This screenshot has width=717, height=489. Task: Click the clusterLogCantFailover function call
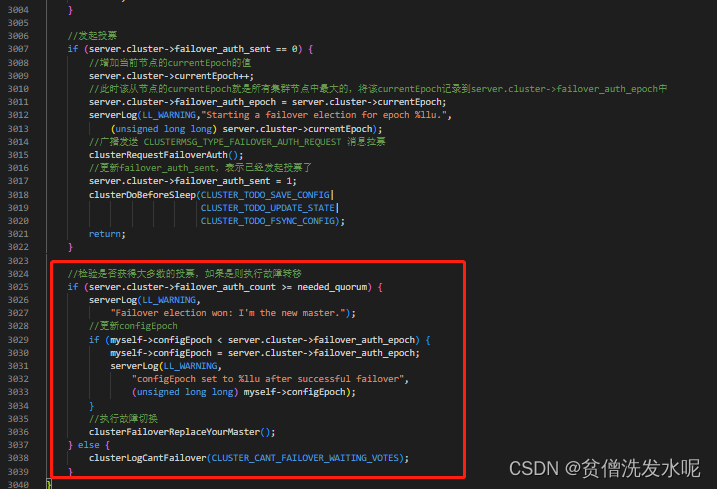click(x=148, y=458)
